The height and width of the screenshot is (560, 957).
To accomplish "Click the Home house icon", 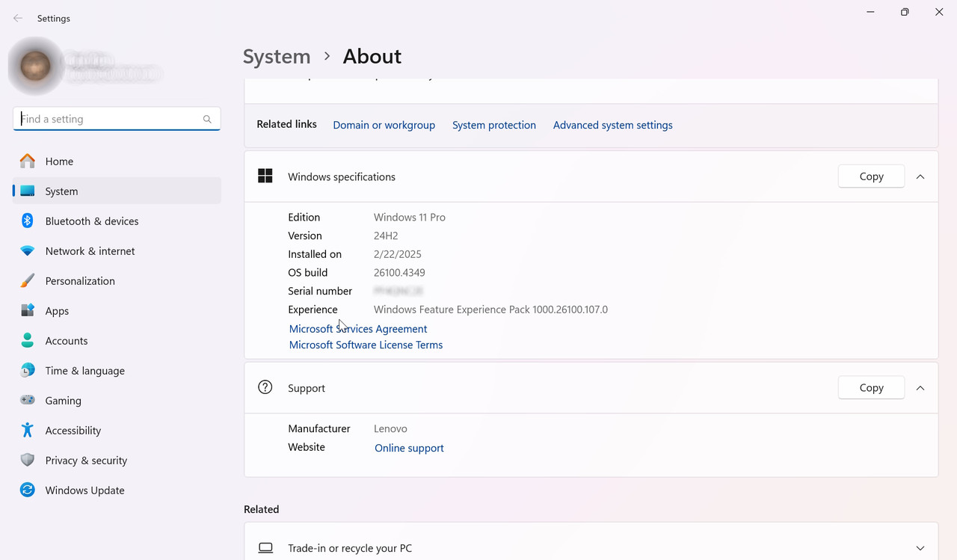I will (28, 161).
